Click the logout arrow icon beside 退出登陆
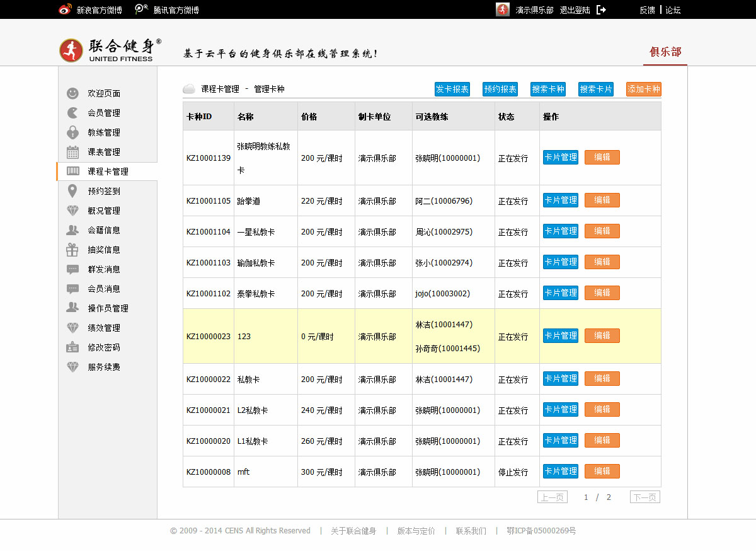 (601, 9)
